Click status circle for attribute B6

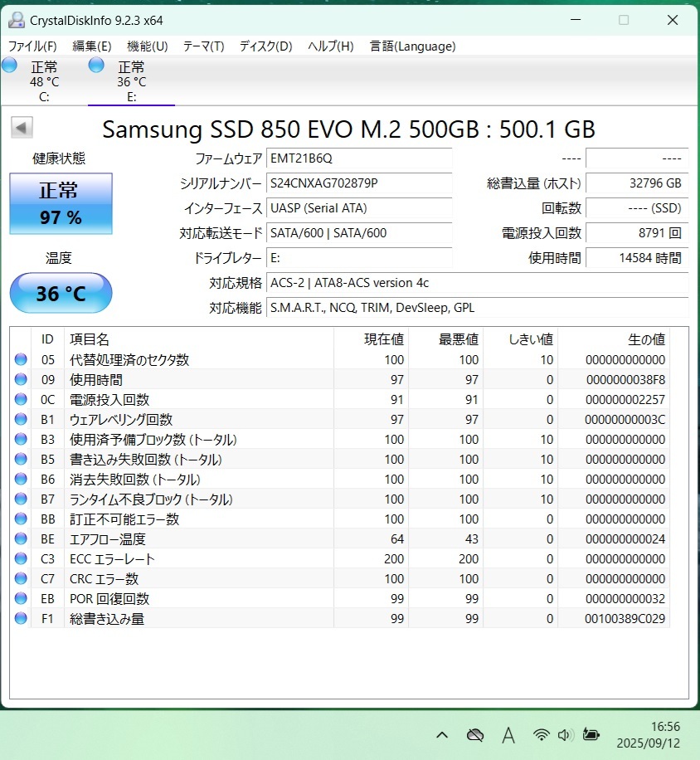21,479
